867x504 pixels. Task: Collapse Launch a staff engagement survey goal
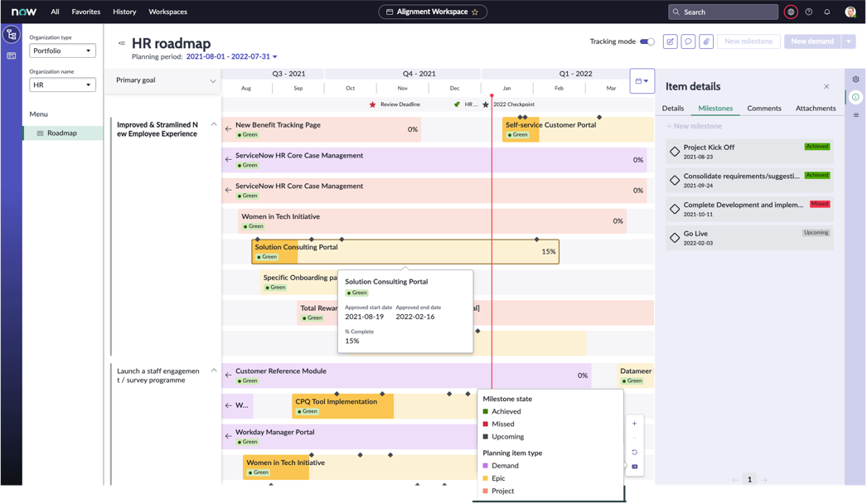pyautogui.click(x=214, y=371)
